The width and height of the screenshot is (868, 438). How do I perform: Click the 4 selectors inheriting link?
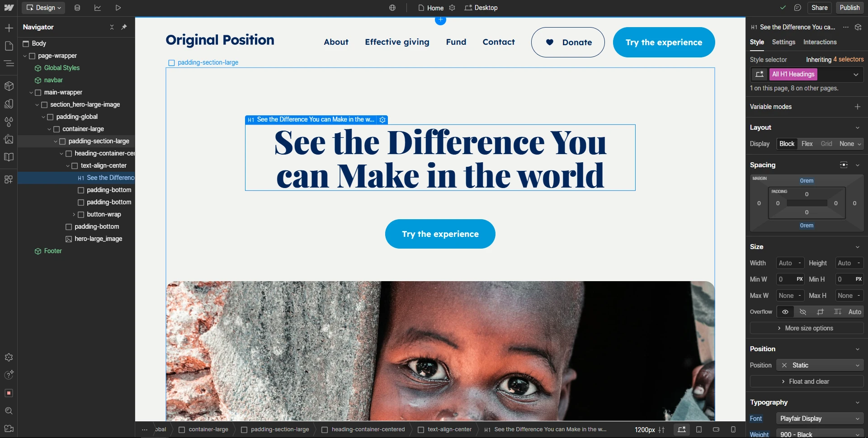coord(848,60)
